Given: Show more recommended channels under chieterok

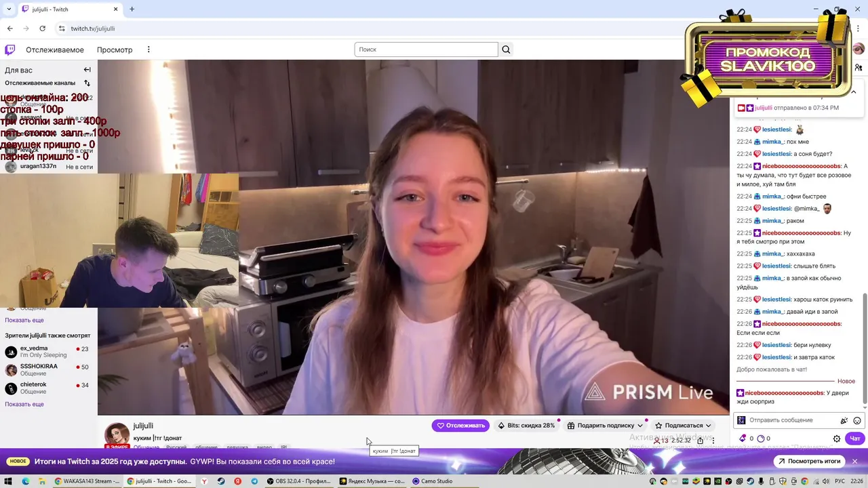Looking at the screenshot, I should 24,404.
